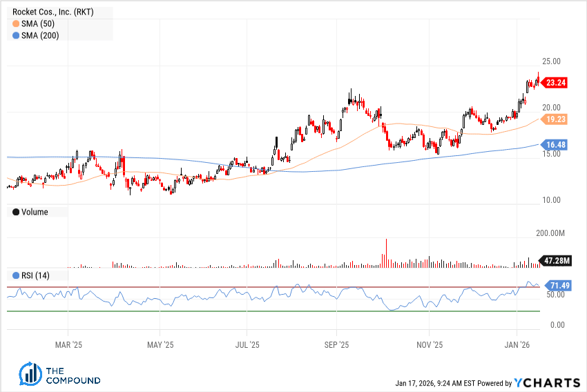
Task: Click the blue SMA (200) legend dot
Action: tap(16, 36)
